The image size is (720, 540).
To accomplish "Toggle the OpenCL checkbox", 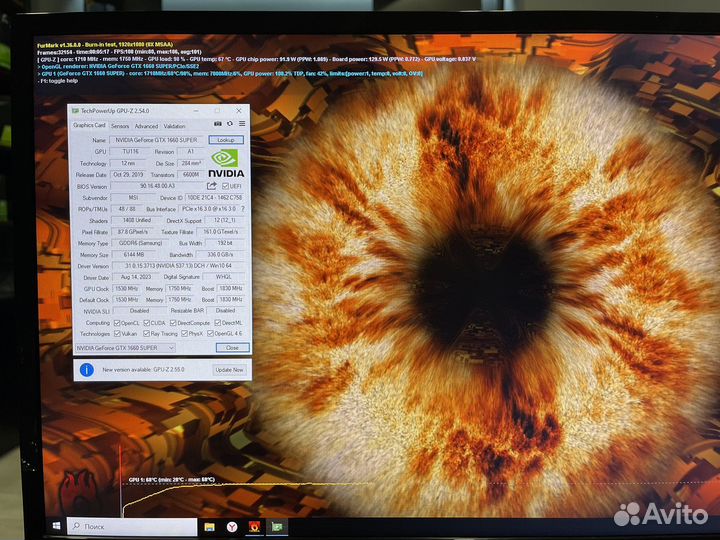I will [116, 323].
